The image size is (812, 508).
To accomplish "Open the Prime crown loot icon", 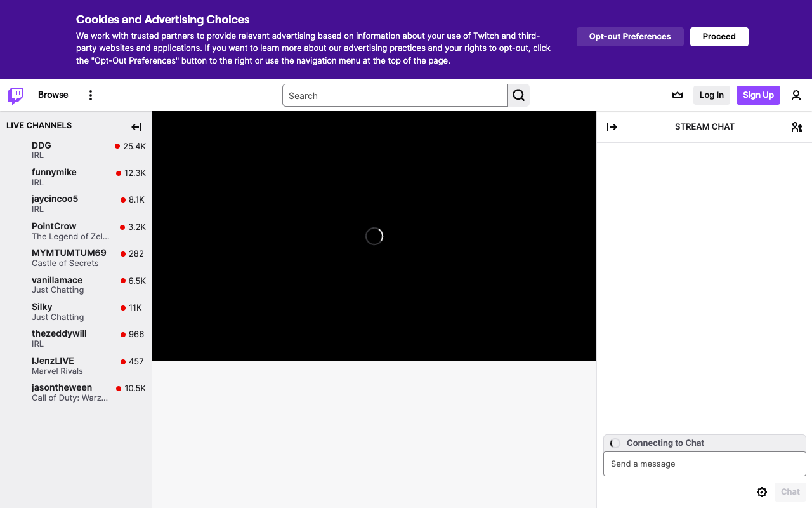I will click(x=678, y=95).
